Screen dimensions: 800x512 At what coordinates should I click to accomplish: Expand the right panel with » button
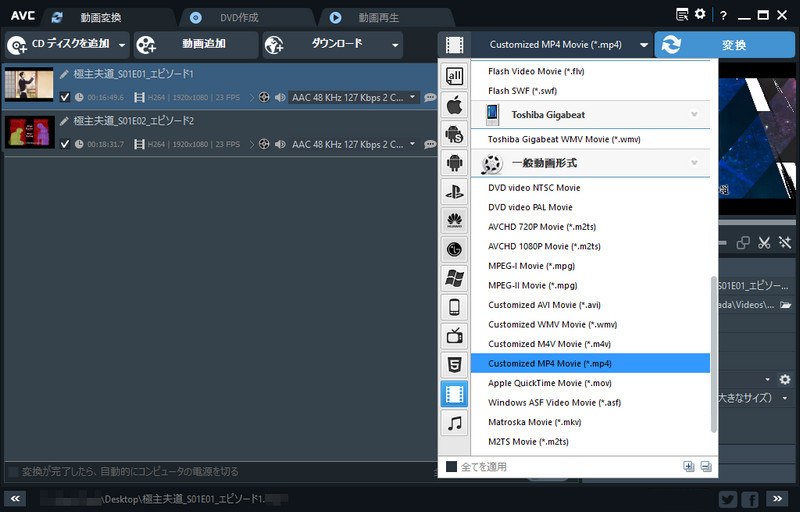(777, 499)
